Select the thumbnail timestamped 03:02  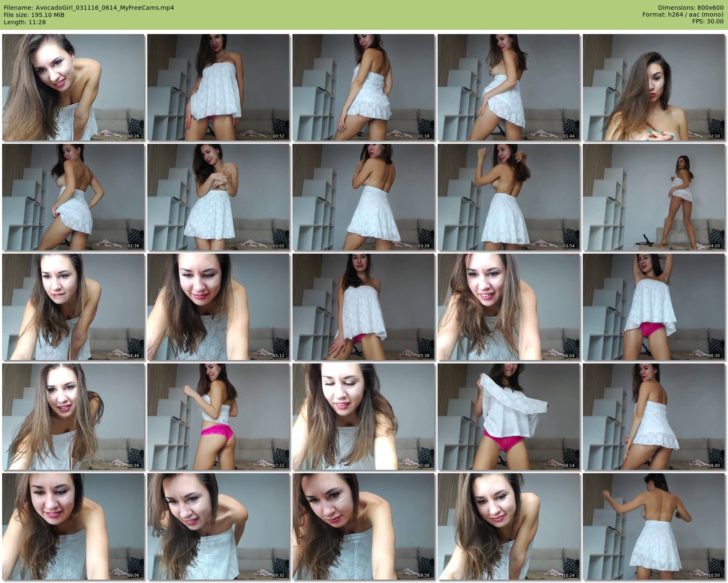(x=218, y=197)
